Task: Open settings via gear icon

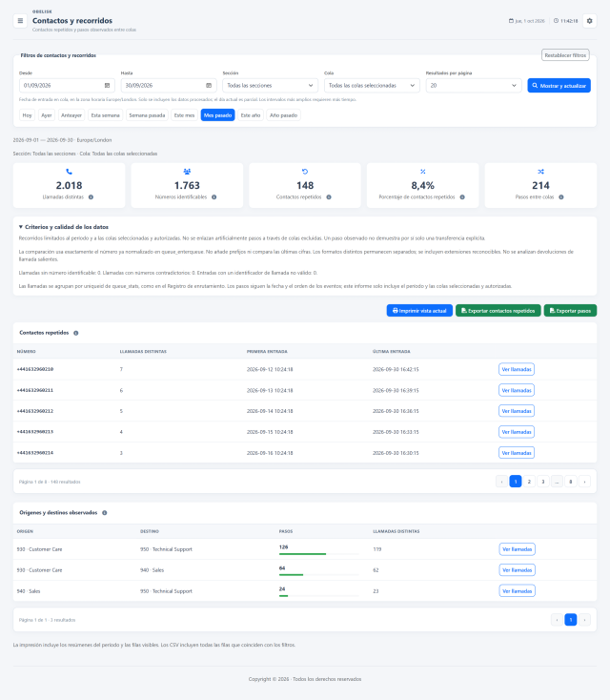Action: click(589, 21)
